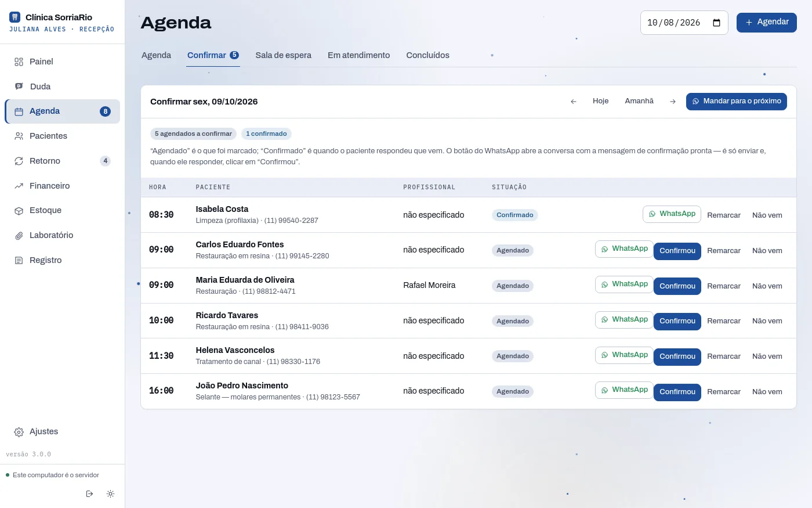812x508 pixels.
Task: Click the Clínica SorriaRio tooth logo icon
Action: 15,17
